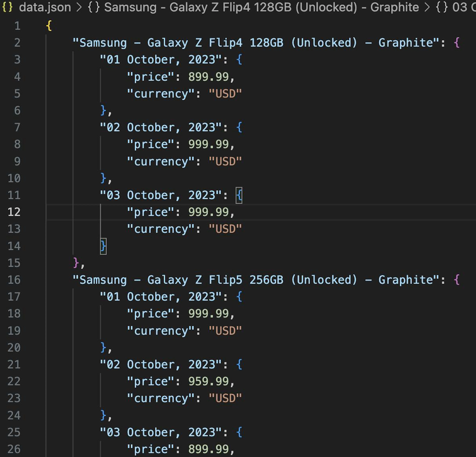Image resolution: width=476 pixels, height=457 pixels.
Task: Click the price value 899.99 on line 26
Action: [x=208, y=449]
